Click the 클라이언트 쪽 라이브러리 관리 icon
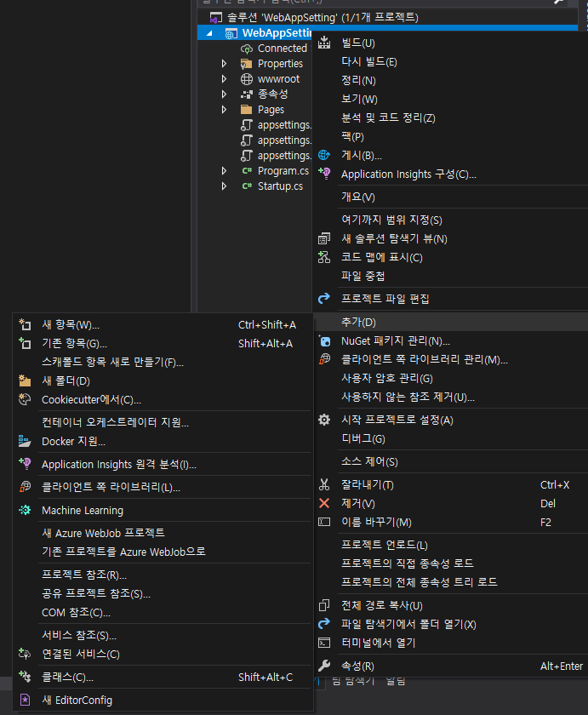Viewport: 588px width, 715px height. pos(324,359)
